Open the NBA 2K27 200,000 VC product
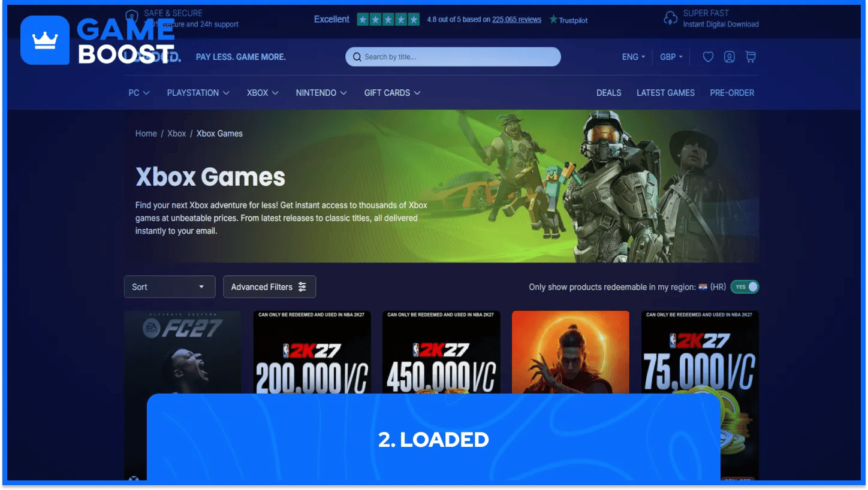Viewport: 868px width, 490px height. coord(312,352)
